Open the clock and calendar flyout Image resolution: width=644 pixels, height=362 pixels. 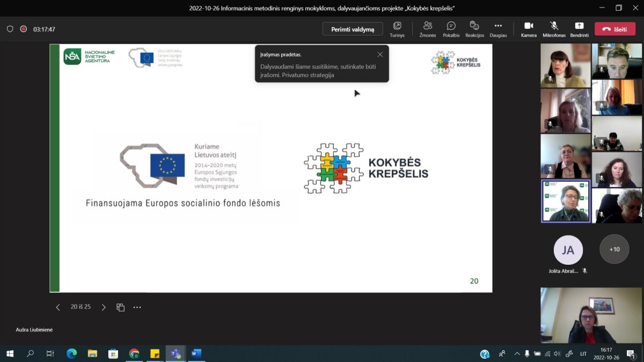(x=606, y=353)
